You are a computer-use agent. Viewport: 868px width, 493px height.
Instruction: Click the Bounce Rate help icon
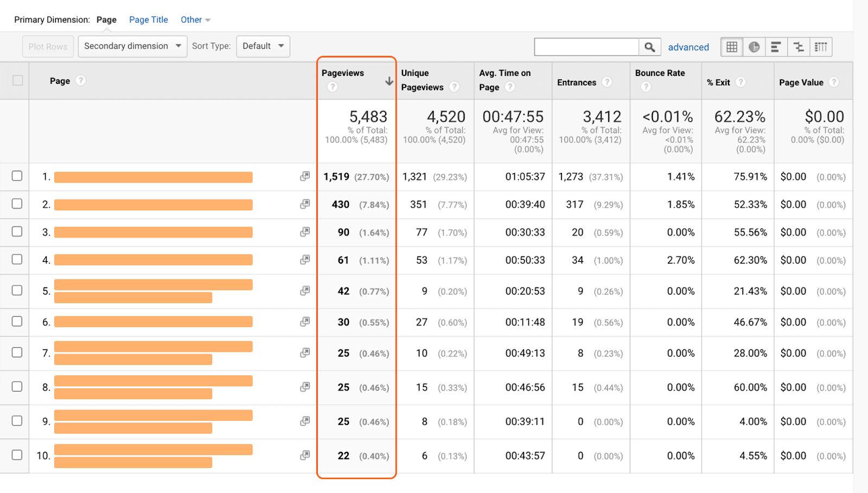[646, 87]
